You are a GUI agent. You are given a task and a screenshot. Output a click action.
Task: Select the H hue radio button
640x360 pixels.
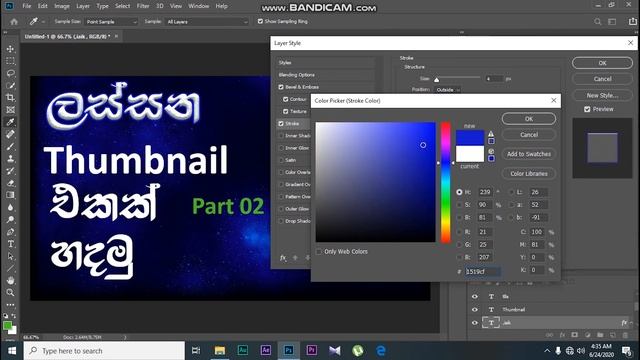[x=459, y=192]
